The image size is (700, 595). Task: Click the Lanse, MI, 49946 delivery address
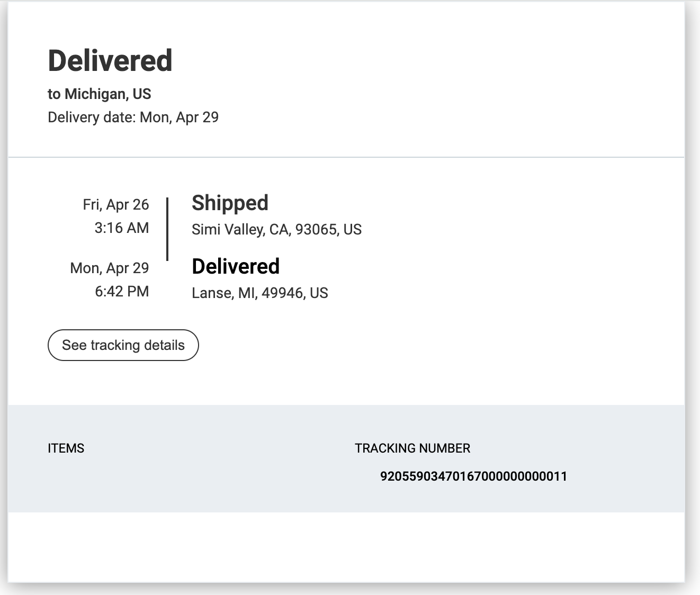coord(259,293)
